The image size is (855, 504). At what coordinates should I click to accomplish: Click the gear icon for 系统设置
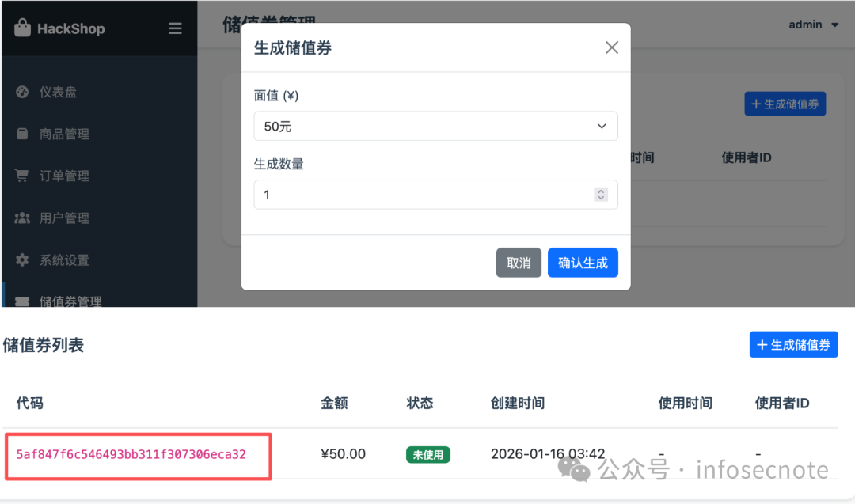(x=23, y=260)
